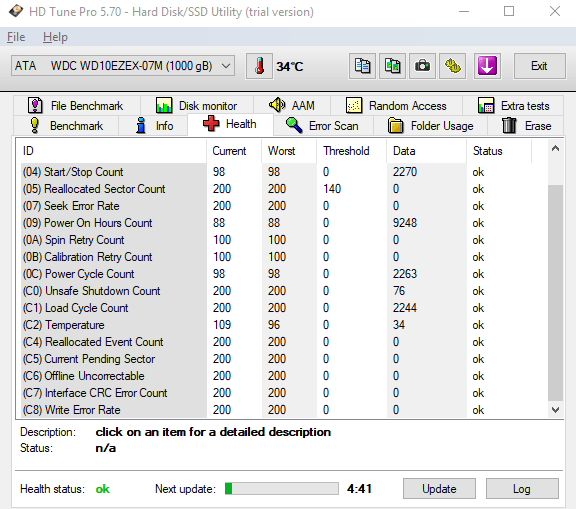Sort by the ID column header

pos(111,151)
